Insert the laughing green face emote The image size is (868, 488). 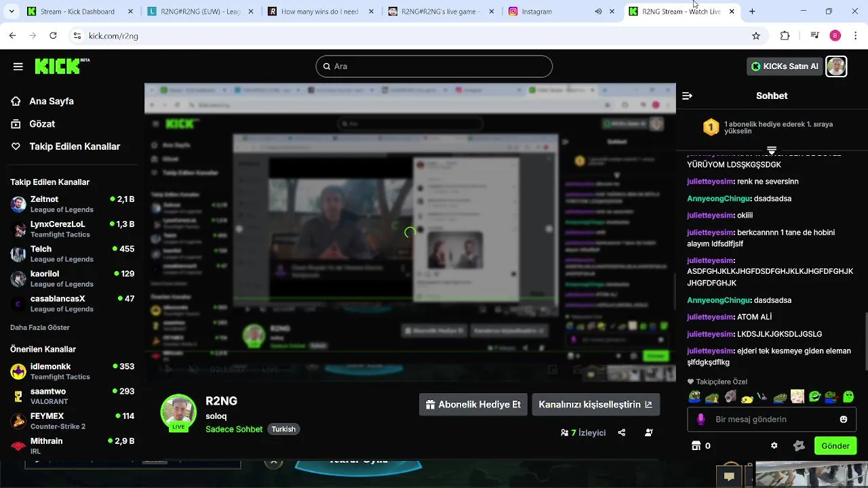(814, 396)
